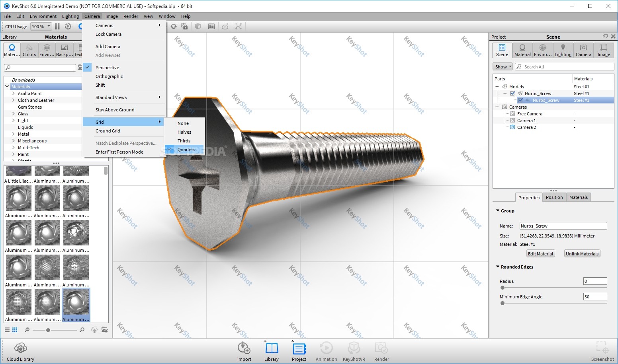Open the Environment menu

(43, 16)
